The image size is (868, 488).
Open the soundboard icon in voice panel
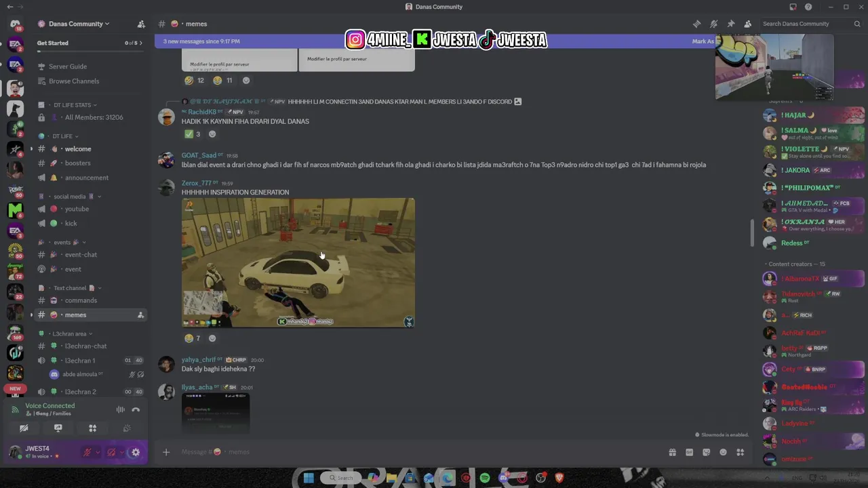pyautogui.click(x=127, y=428)
